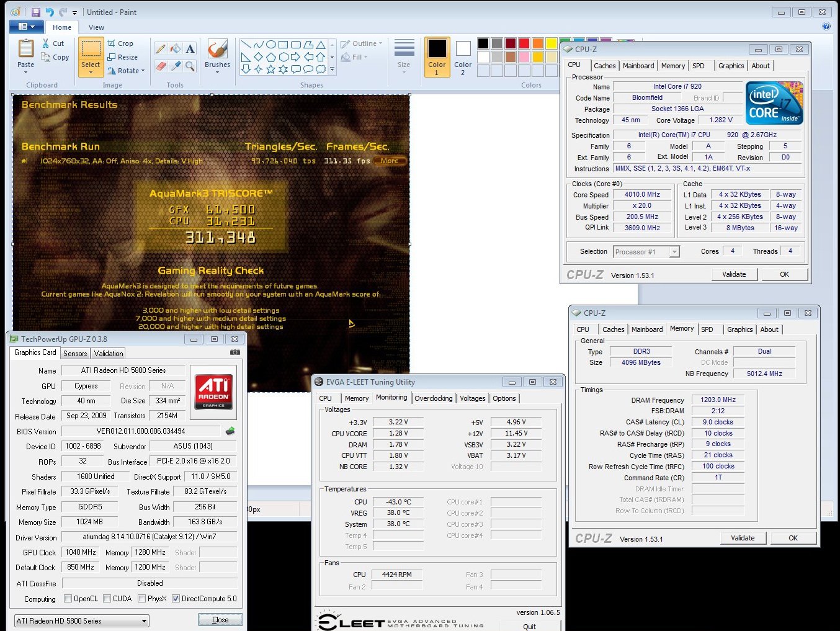Open the Voltages tab in E-LEET
Image resolution: width=840 pixels, height=631 pixels.
coord(473,398)
